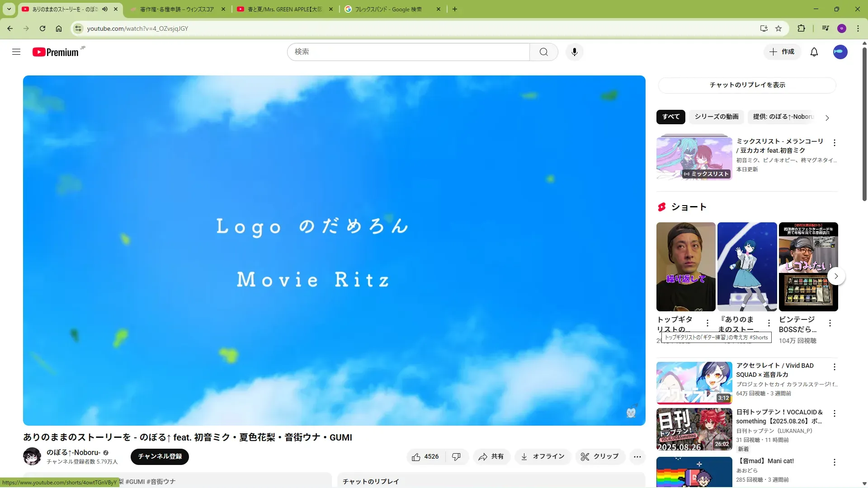Image resolution: width=868 pixels, height=488 pixels.
Task: Open the hamburger guide menu
Action: [x=16, y=52]
